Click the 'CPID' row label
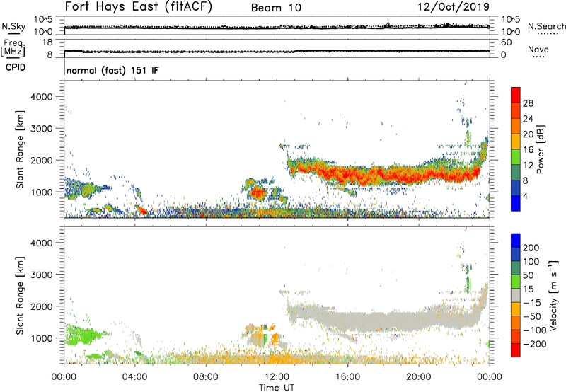The width and height of the screenshot is (566, 392). pyautogui.click(x=16, y=67)
